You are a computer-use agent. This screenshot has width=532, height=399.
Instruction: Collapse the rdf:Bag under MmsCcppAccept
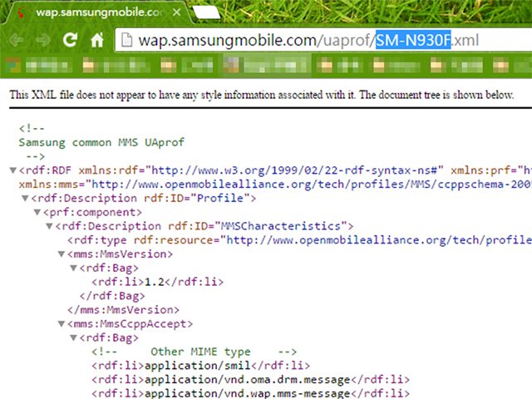point(74,337)
